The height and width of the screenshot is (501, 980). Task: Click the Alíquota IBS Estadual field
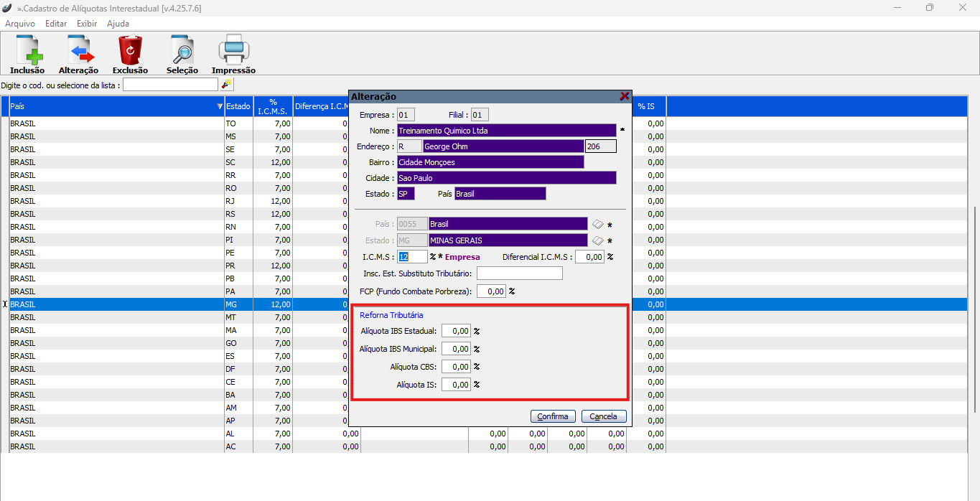pyautogui.click(x=456, y=331)
